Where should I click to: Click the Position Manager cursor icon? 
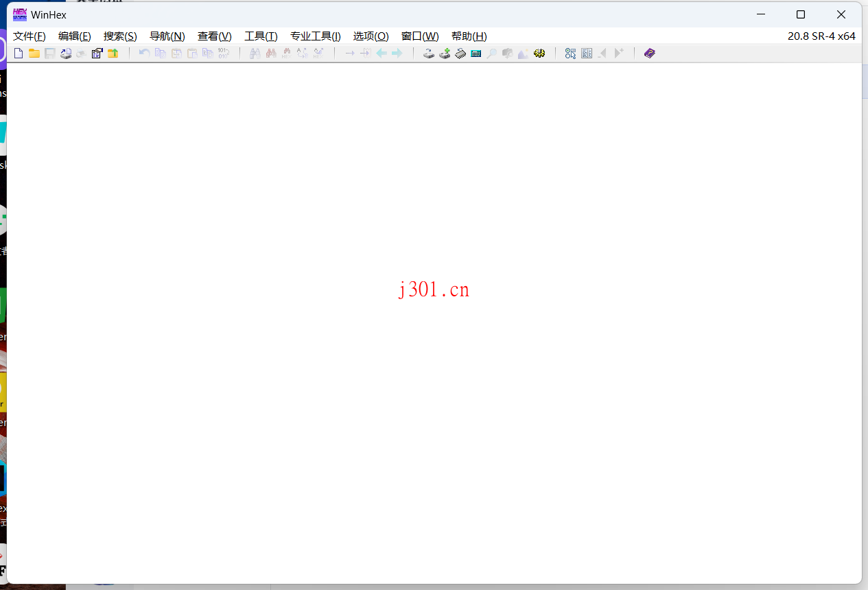pyautogui.click(x=570, y=54)
